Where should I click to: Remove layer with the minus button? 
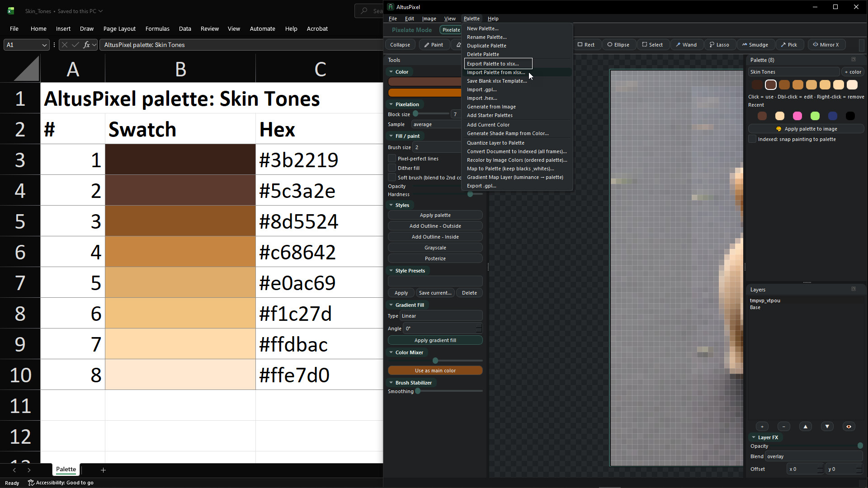point(784,427)
